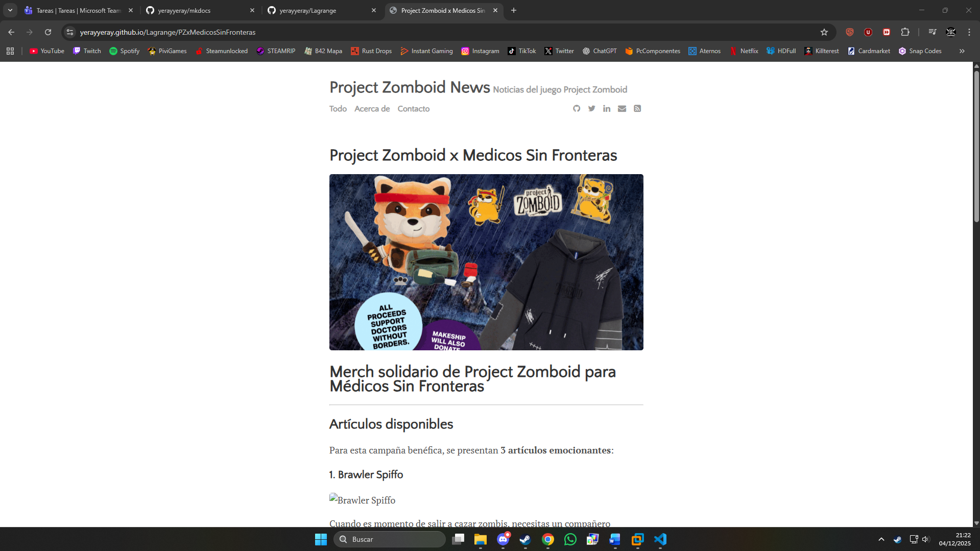Viewport: 980px width, 551px height.
Task: Open the RSS feed icon
Action: click(x=637, y=108)
